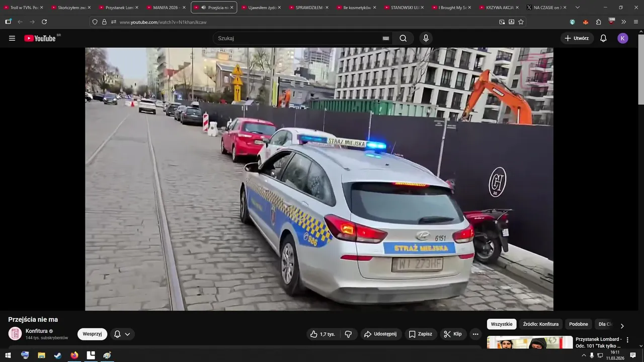This screenshot has width=644, height=362.
Task: Click the video player to pause
Action: [x=319, y=179]
